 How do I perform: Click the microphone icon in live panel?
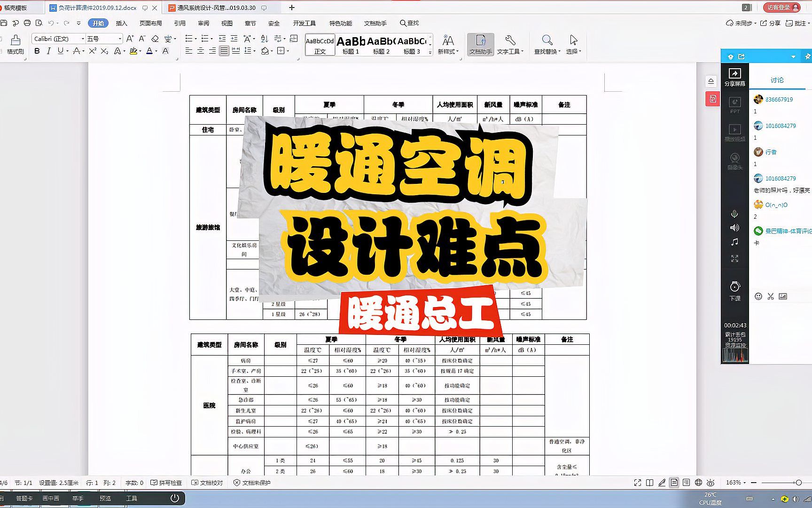[x=734, y=214]
